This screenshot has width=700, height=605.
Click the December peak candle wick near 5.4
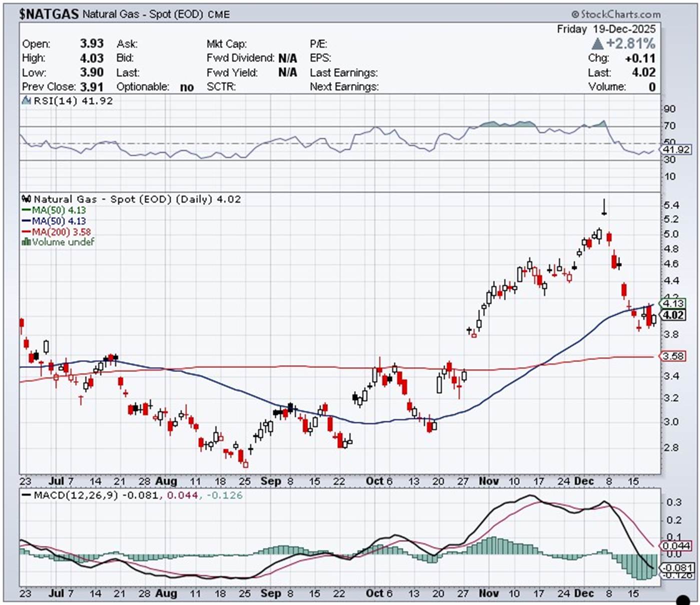pos(604,206)
